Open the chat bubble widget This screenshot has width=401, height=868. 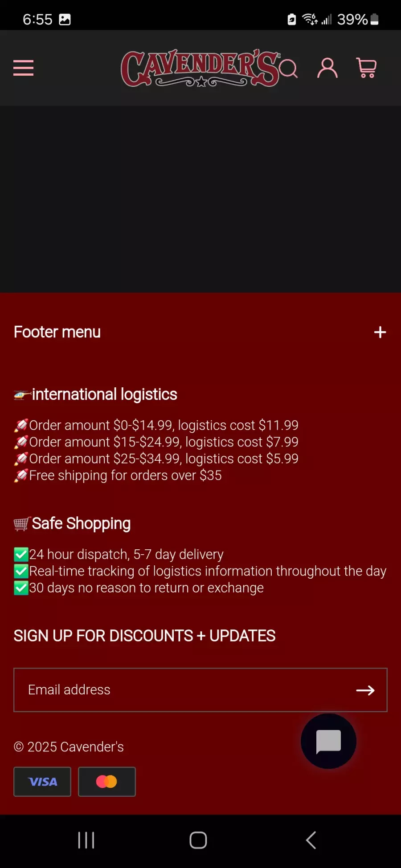328,741
